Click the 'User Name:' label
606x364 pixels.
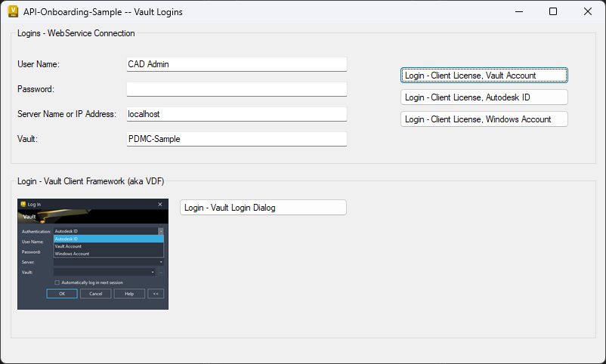39,64
